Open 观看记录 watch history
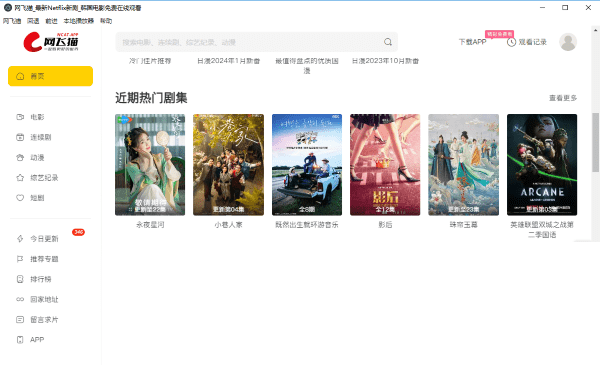The height and width of the screenshot is (365, 600). coord(532,42)
